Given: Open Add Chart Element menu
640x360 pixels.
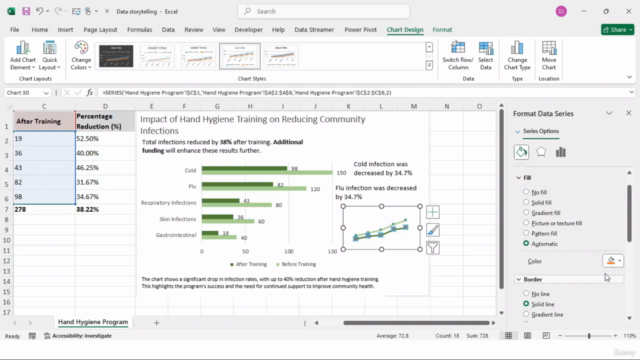Looking at the screenshot, I should coord(23,56).
